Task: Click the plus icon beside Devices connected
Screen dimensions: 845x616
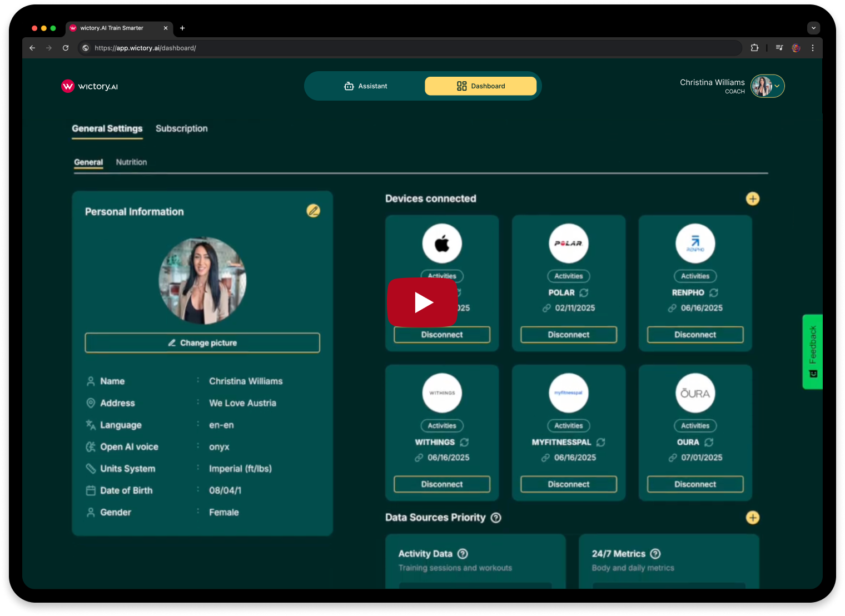Action: [753, 198]
